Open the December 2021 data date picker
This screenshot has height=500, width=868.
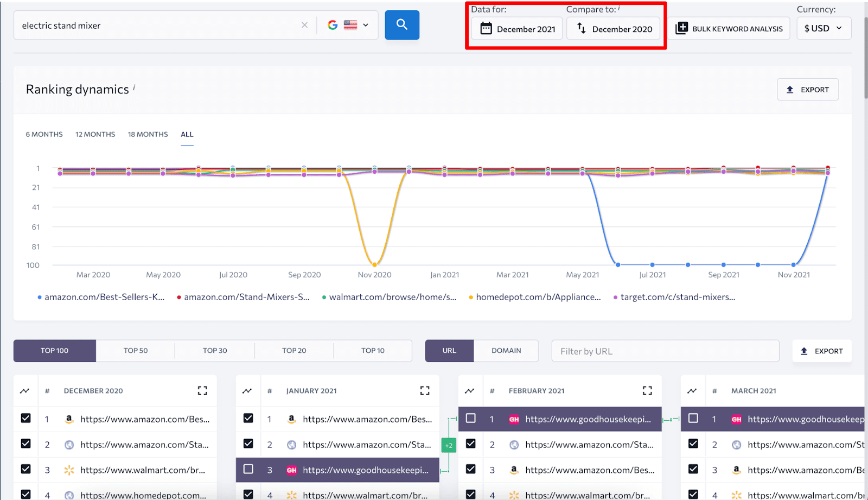tap(517, 29)
